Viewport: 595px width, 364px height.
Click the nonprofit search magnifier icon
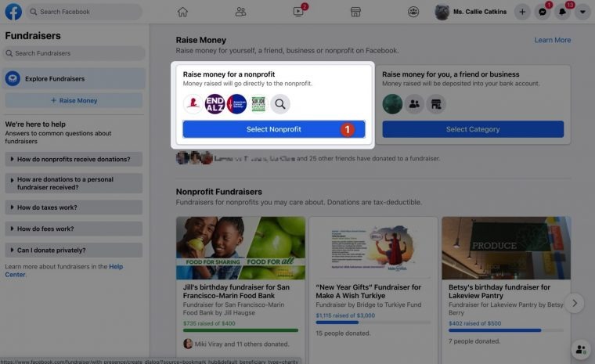pyautogui.click(x=280, y=104)
